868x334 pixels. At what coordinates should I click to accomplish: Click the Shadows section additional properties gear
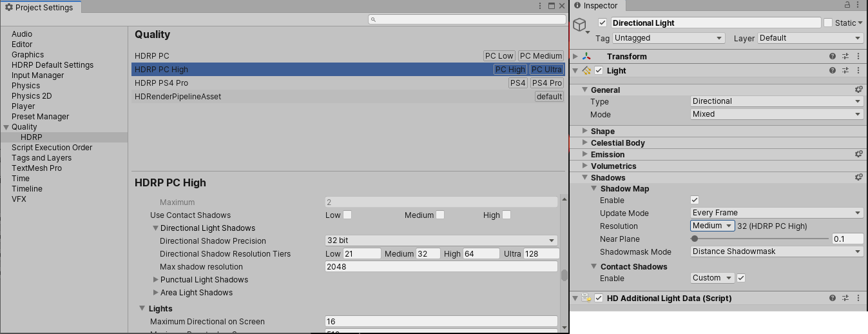pos(858,177)
